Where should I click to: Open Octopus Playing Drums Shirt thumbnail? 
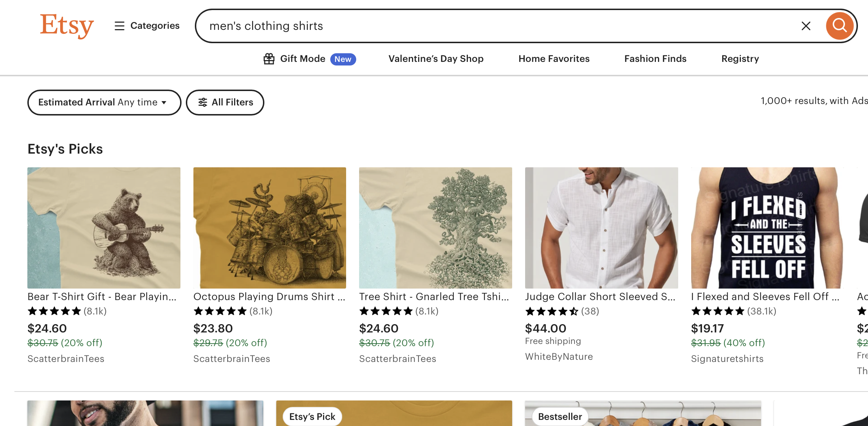269,228
